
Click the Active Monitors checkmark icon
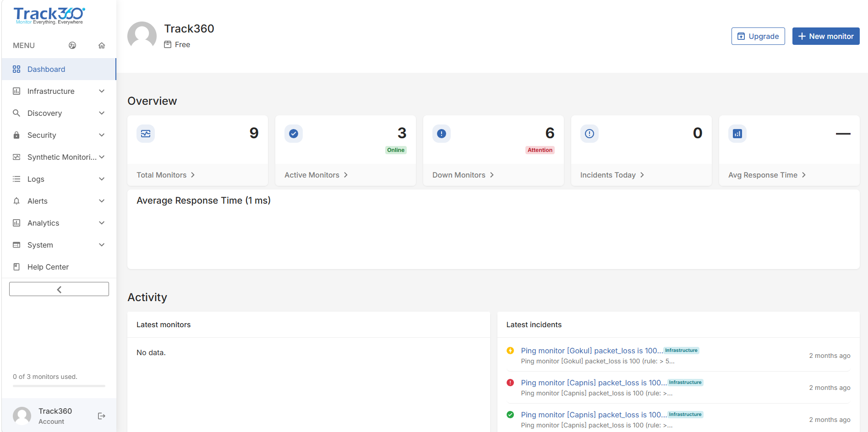[x=294, y=134]
